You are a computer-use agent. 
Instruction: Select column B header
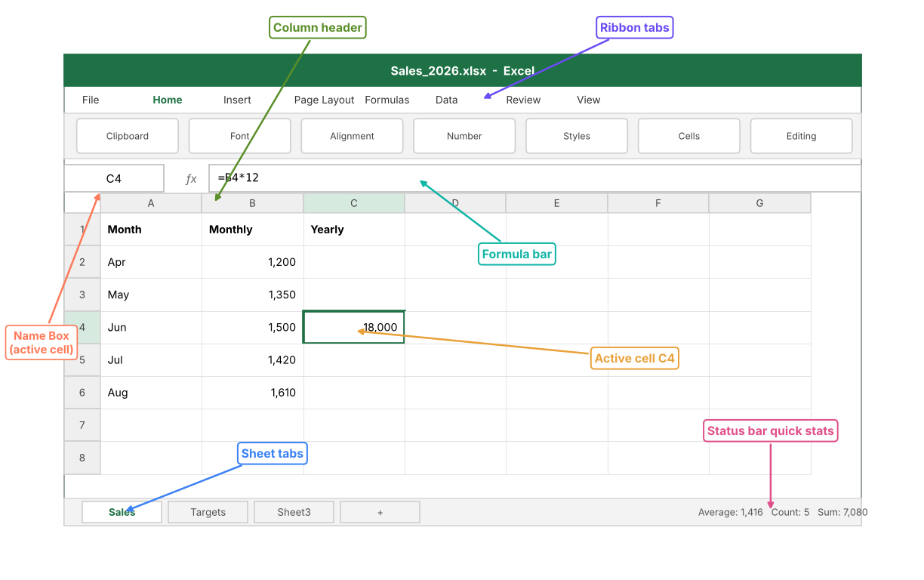[x=252, y=203]
